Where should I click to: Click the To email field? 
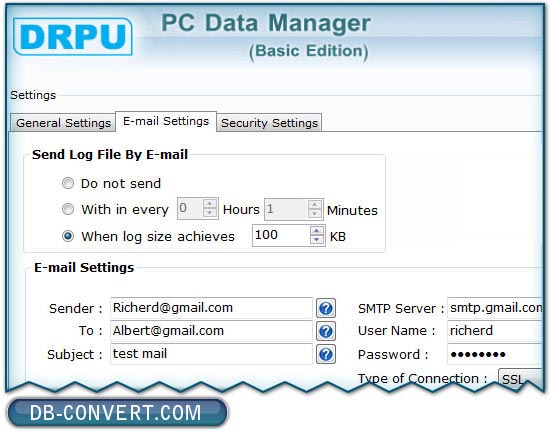[211, 331]
